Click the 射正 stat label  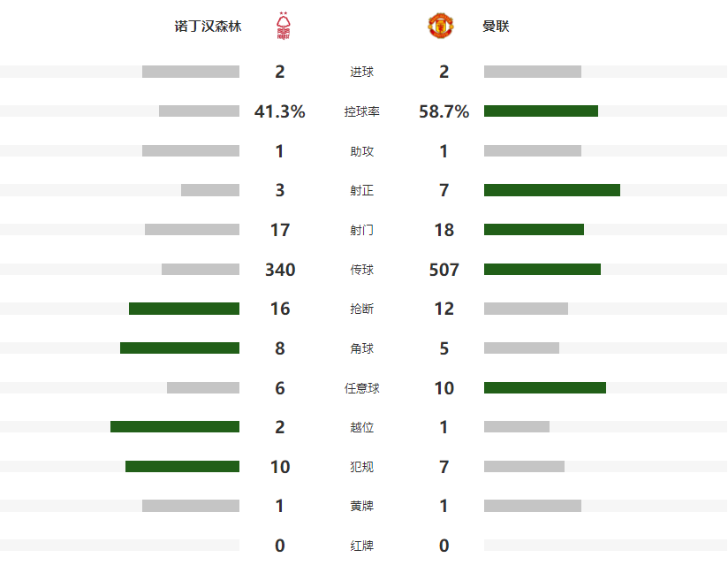tap(362, 191)
